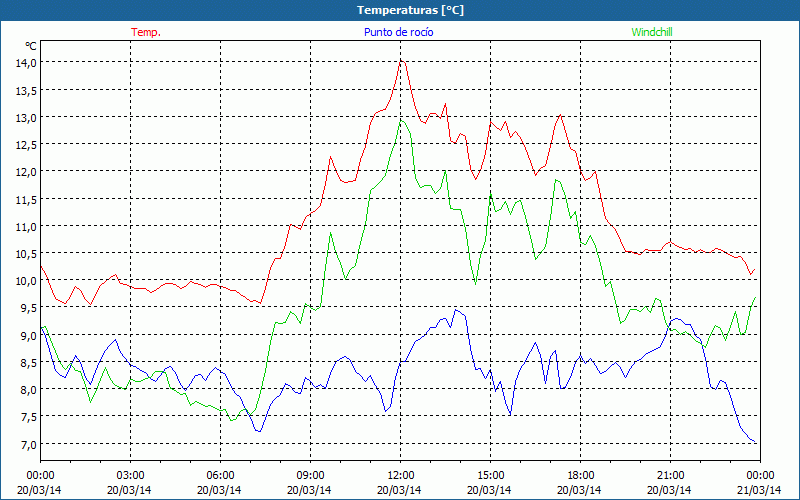Click the 7,5 y-axis value
This screenshot has height=500, width=800.
pyautogui.click(x=29, y=417)
